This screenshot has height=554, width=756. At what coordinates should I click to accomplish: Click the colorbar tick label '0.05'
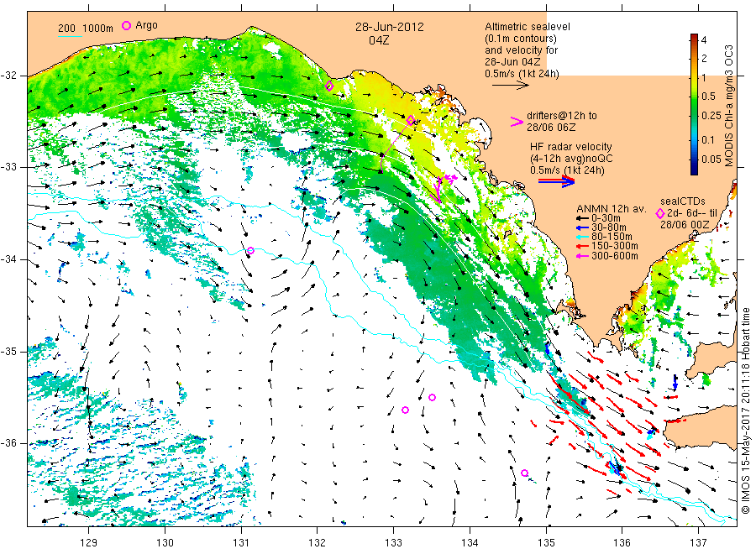point(711,159)
